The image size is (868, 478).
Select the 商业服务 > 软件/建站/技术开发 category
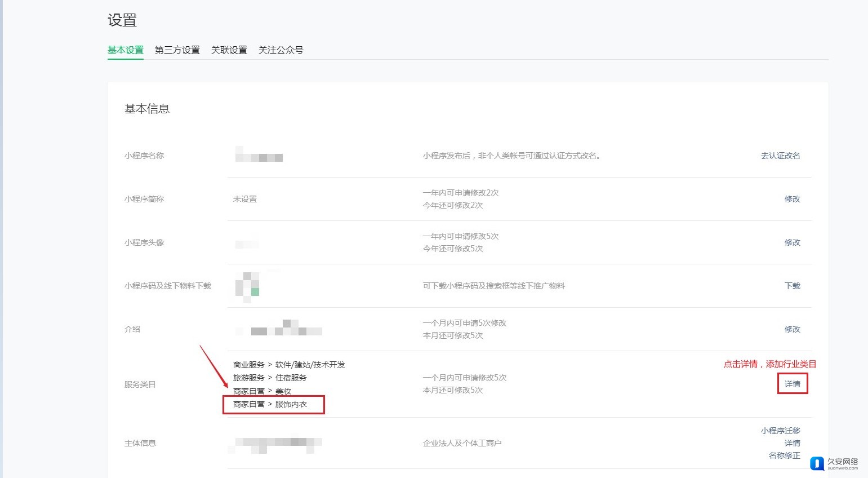pos(289,365)
